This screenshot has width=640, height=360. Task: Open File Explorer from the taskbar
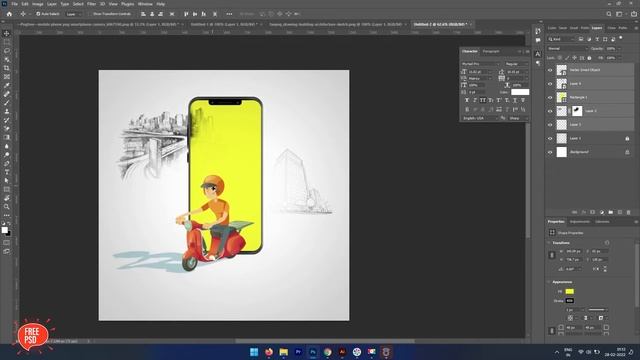pos(283,352)
